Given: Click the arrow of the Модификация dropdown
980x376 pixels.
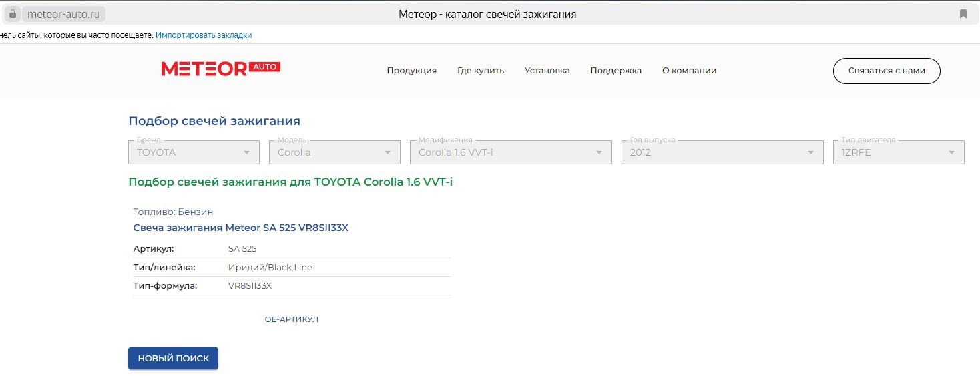Looking at the screenshot, I should pos(599,153).
